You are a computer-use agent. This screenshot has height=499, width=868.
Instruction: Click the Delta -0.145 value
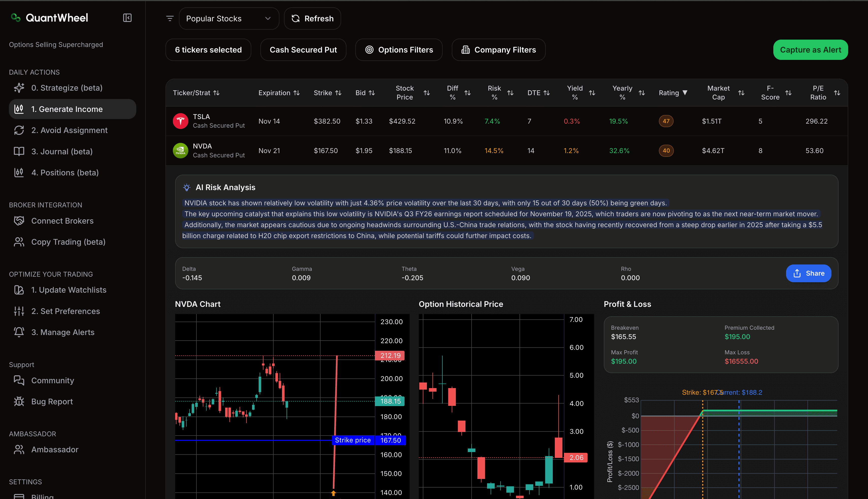tap(192, 278)
